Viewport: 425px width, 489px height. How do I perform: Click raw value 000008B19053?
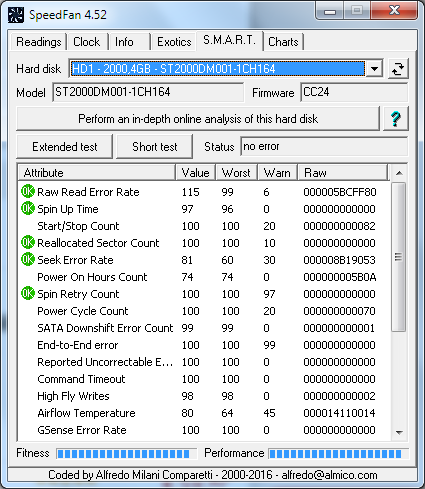[339, 260]
